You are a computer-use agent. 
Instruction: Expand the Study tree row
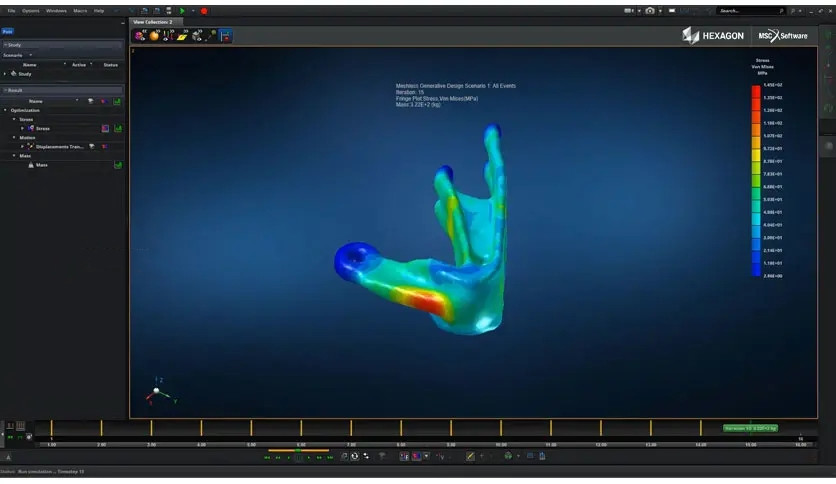click(x=5, y=74)
